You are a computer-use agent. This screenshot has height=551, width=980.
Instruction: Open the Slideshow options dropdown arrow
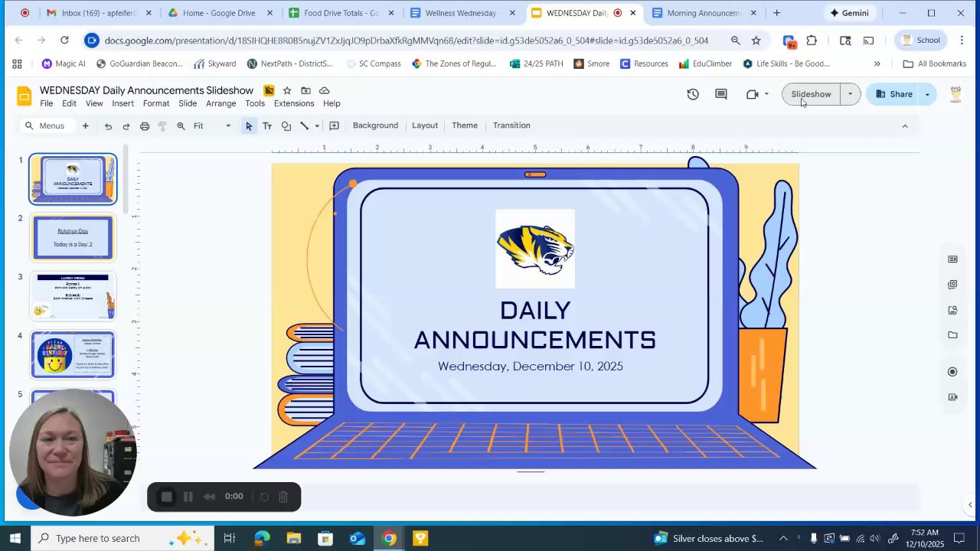pyautogui.click(x=850, y=94)
